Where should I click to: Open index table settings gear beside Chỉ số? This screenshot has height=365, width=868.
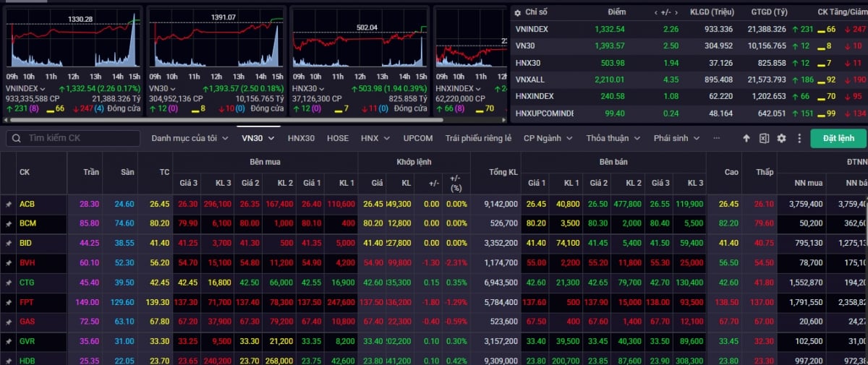pyautogui.click(x=517, y=12)
